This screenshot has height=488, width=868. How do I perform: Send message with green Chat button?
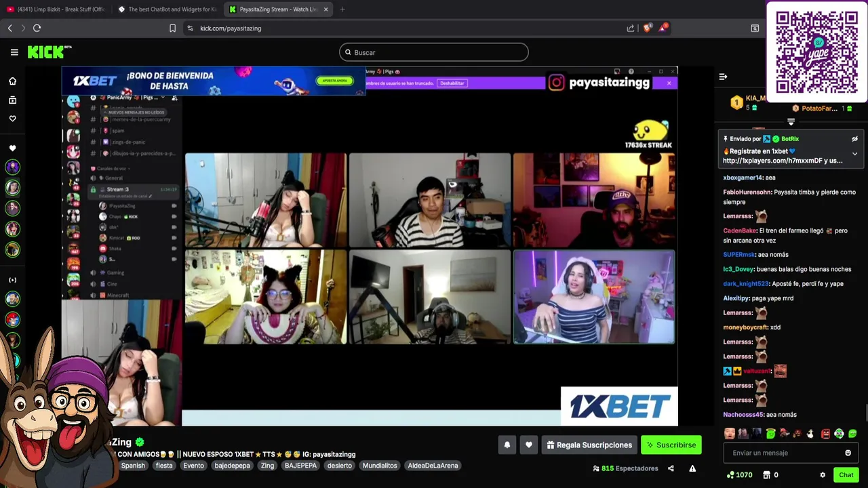[x=846, y=475]
